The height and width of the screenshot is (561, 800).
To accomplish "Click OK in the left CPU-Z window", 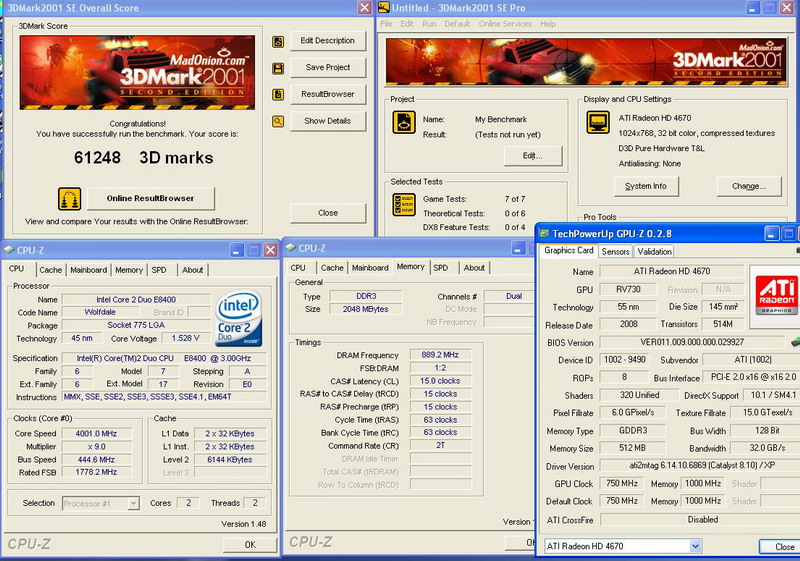I will click(250, 545).
